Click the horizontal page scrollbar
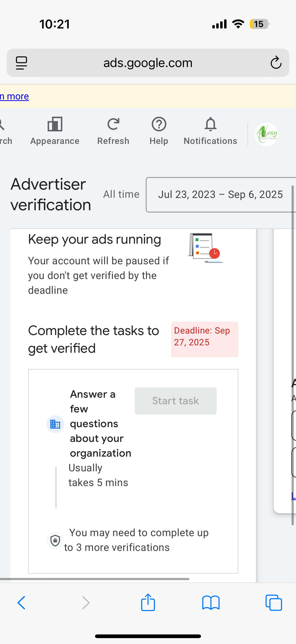Screen dimensions: 296x644 pyautogui.click(x=95, y=579)
